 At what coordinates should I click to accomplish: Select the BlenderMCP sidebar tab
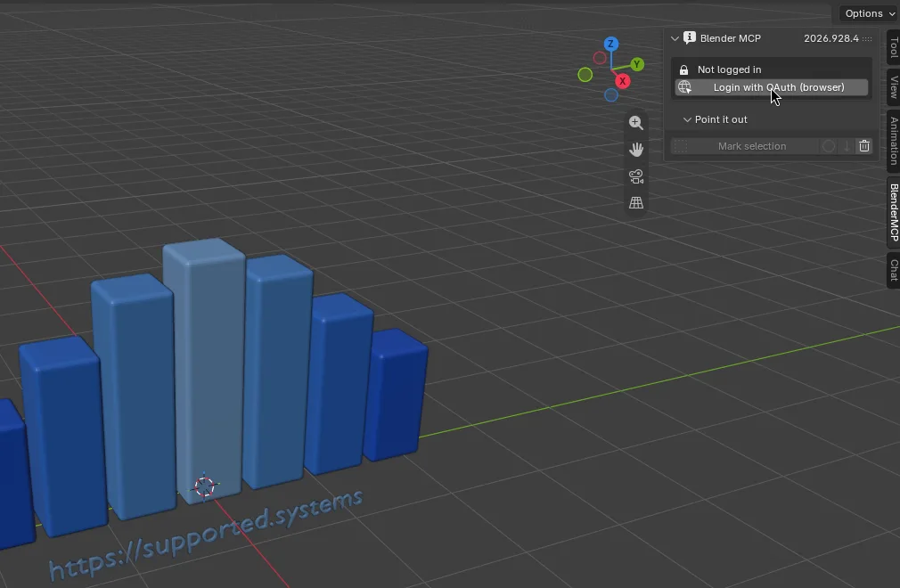(x=893, y=212)
